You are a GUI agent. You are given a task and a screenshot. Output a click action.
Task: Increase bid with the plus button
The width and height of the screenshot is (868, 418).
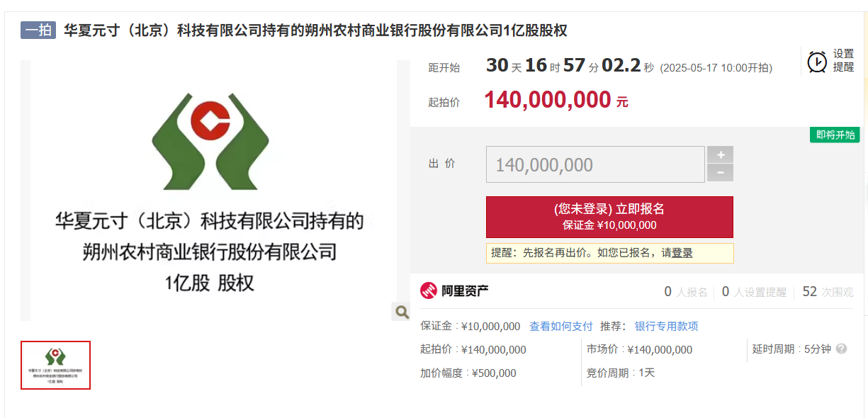pos(721,155)
